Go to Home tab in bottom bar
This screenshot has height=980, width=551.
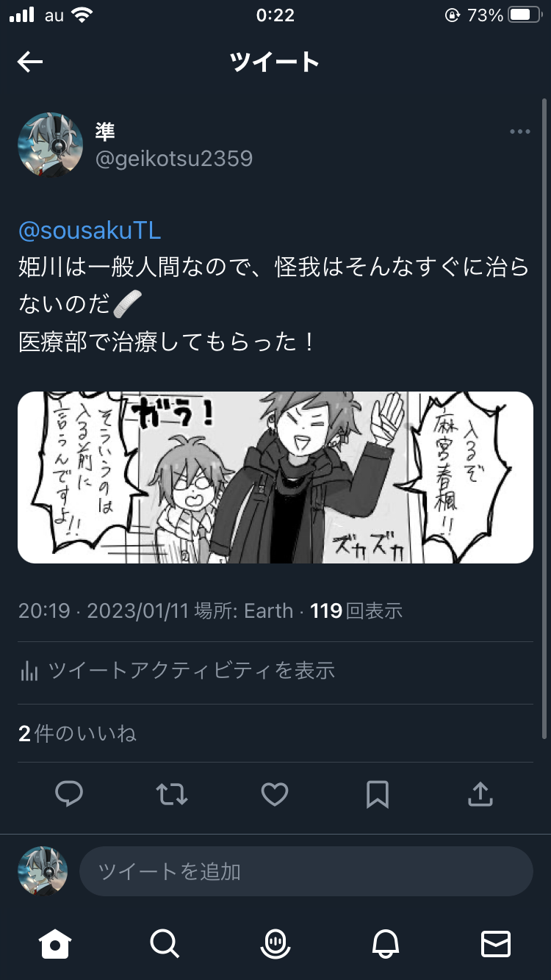[x=55, y=943]
